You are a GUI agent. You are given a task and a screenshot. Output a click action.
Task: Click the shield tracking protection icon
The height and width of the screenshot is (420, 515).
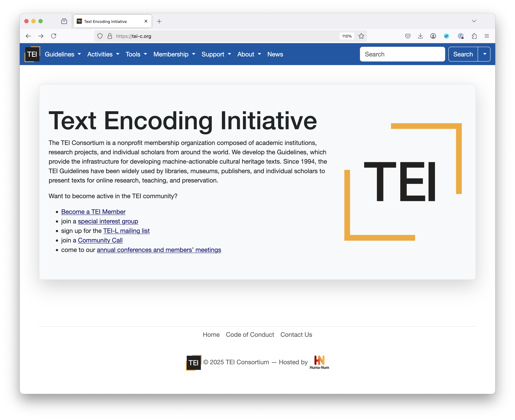(x=100, y=36)
